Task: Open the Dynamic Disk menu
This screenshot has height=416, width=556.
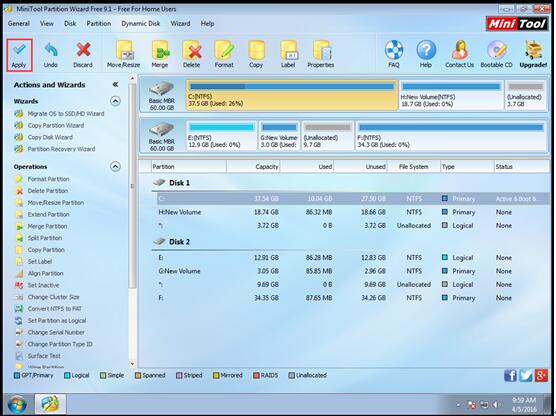Action: click(141, 24)
